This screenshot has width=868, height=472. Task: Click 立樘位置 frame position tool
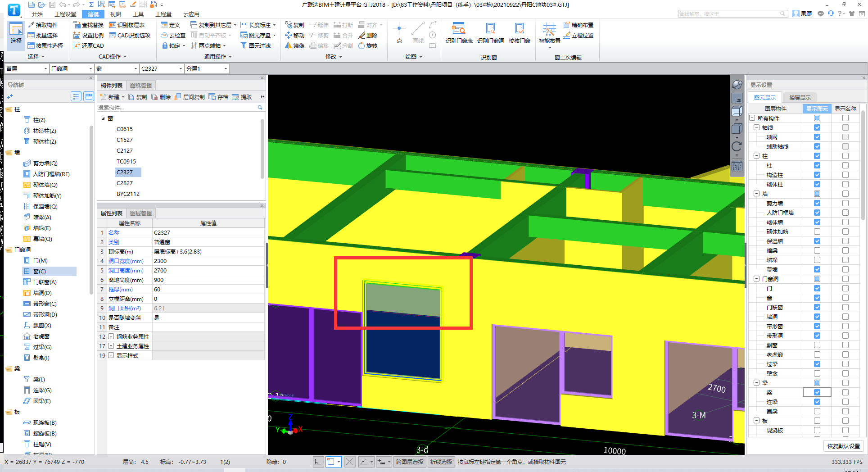click(x=579, y=35)
